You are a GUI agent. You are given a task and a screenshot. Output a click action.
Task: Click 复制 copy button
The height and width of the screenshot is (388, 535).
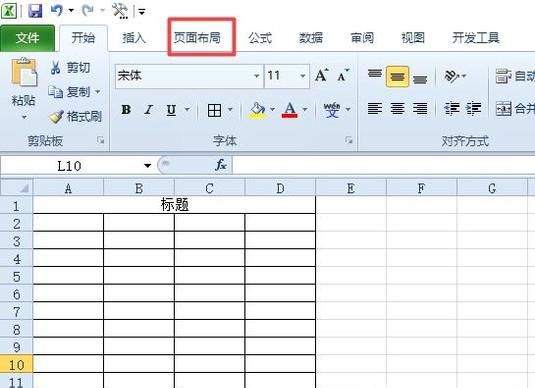(x=70, y=92)
